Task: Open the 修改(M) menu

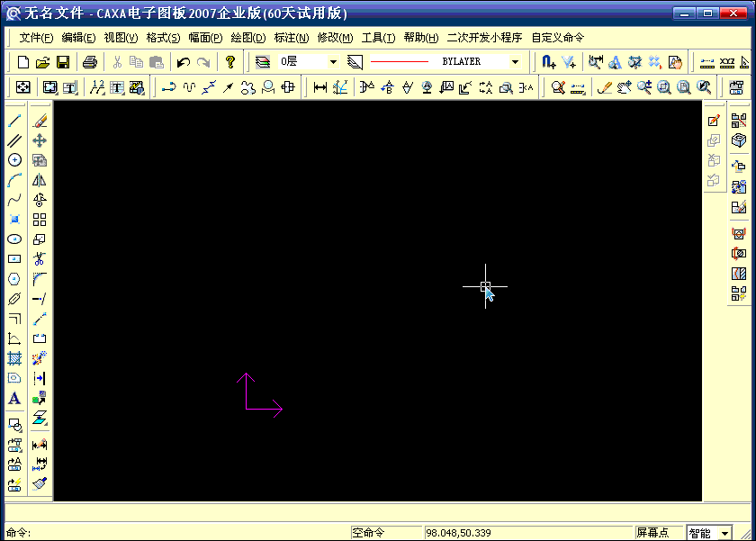Action: click(x=335, y=38)
